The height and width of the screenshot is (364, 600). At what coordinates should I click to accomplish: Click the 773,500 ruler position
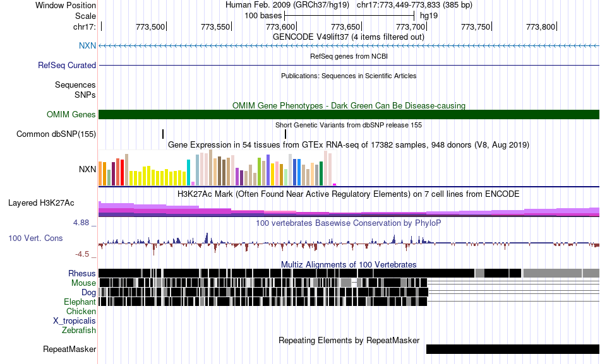coord(150,26)
